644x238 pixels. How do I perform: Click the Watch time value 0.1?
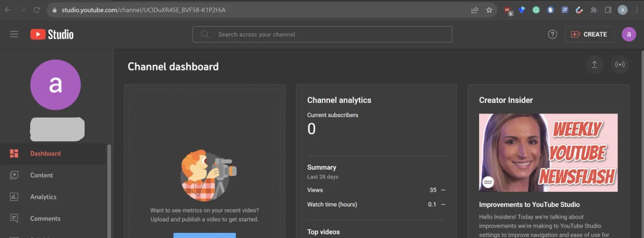pos(432,204)
